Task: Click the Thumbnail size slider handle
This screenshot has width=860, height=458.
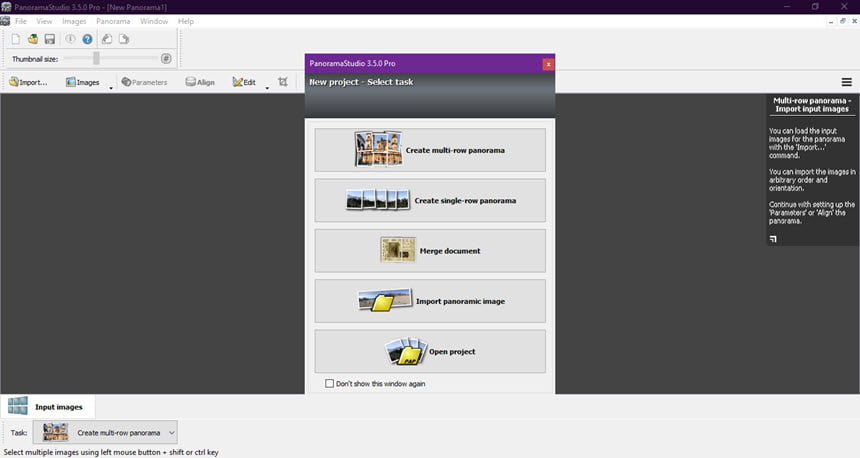Action: coord(96,58)
